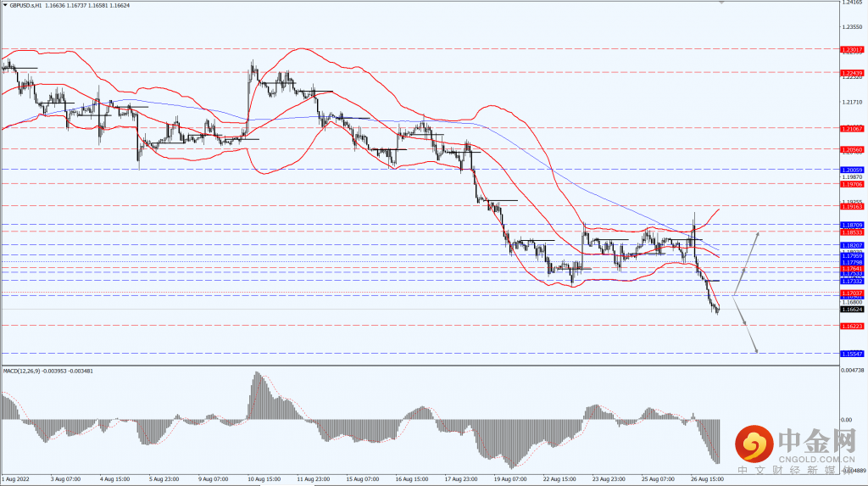Click the 1.23550 price scale value
868x486 pixels.
coord(852,27)
